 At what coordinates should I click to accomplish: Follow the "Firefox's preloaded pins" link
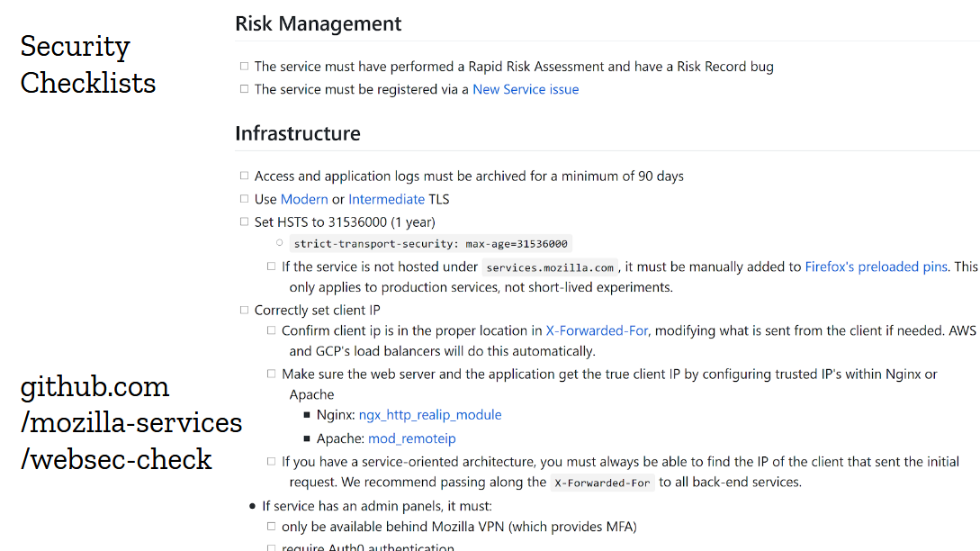click(x=877, y=266)
